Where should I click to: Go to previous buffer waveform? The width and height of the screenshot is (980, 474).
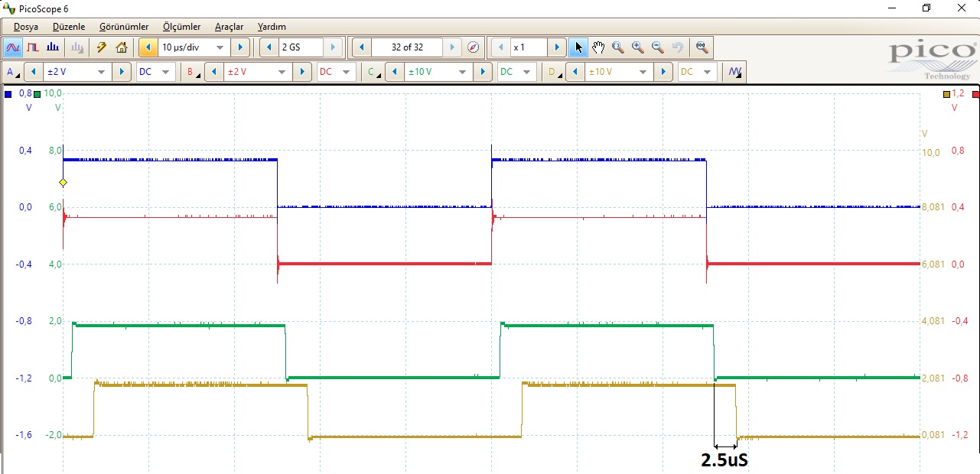click(361, 47)
